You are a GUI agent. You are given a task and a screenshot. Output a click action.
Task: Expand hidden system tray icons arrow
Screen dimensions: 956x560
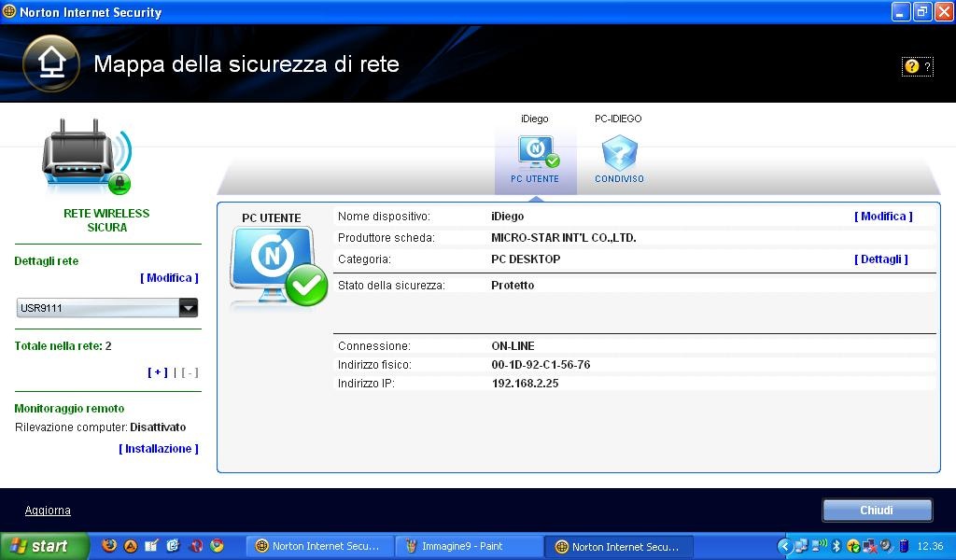point(784,546)
